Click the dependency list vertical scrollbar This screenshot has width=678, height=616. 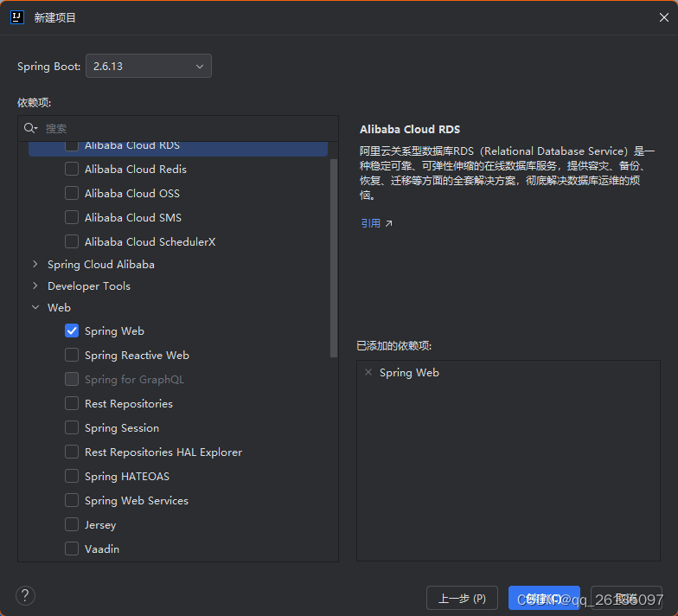[334, 258]
